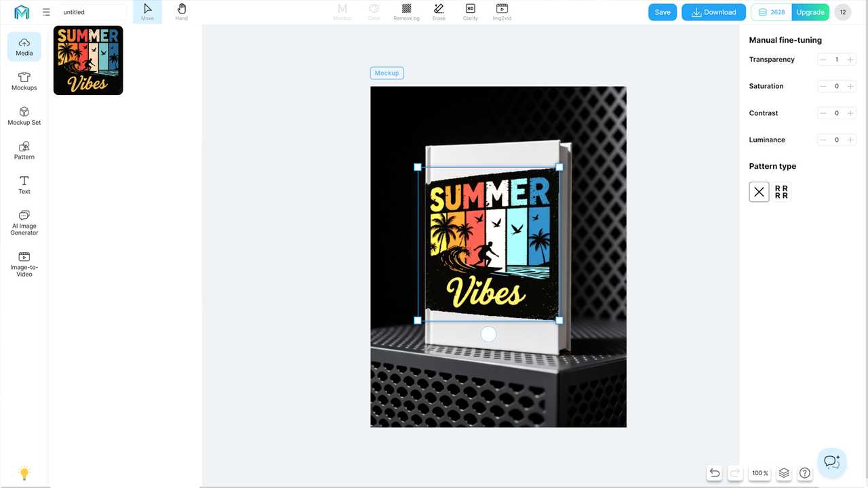868x488 pixels.
Task: Click the round rotate handle below design
Action: [x=488, y=333]
